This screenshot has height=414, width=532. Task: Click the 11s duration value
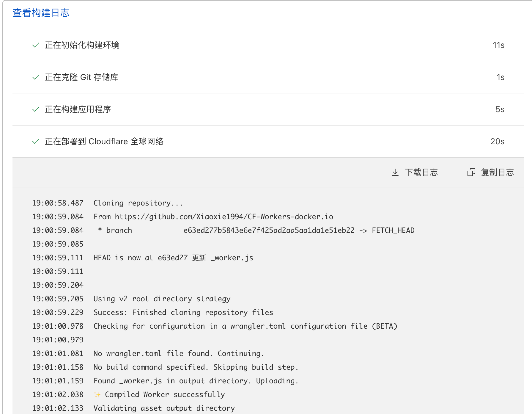(498, 45)
